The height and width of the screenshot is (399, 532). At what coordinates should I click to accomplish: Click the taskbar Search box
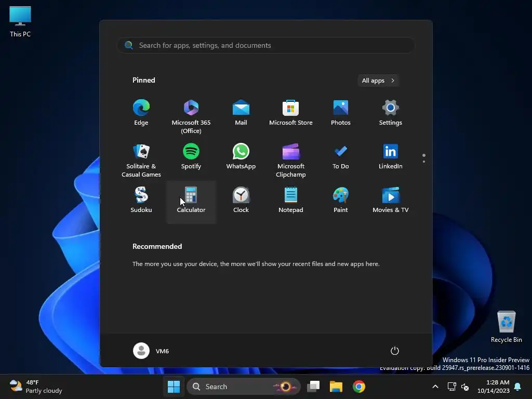[x=243, y=387]
